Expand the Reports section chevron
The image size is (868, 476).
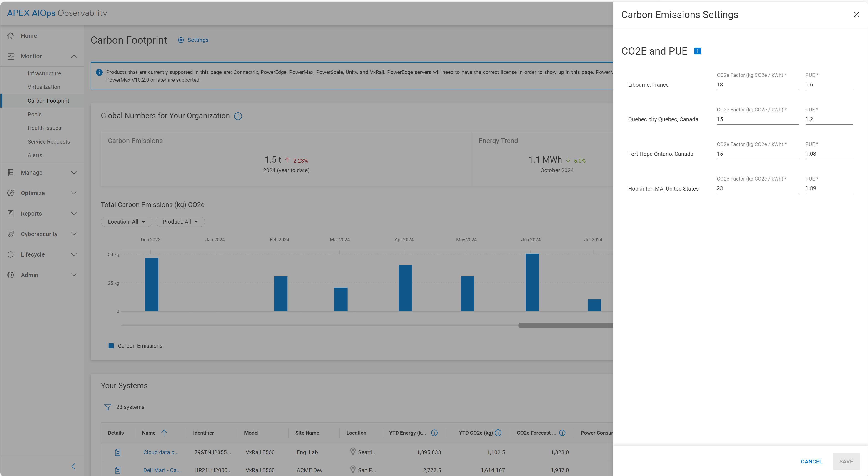tap(74, 214)
